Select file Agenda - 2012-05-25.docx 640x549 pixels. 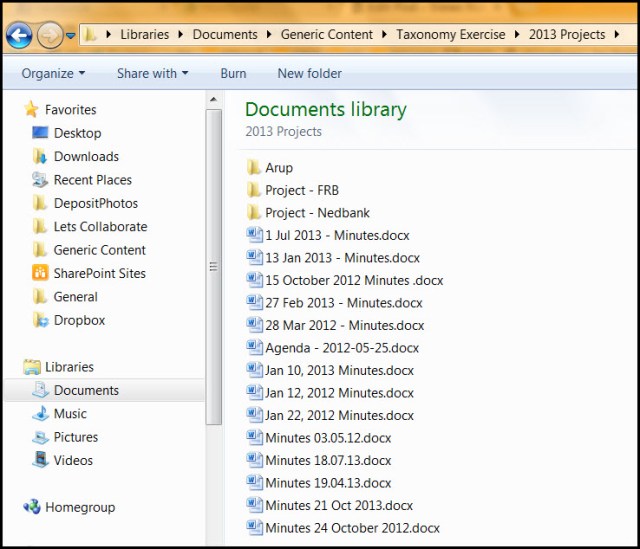click(341, 348)
